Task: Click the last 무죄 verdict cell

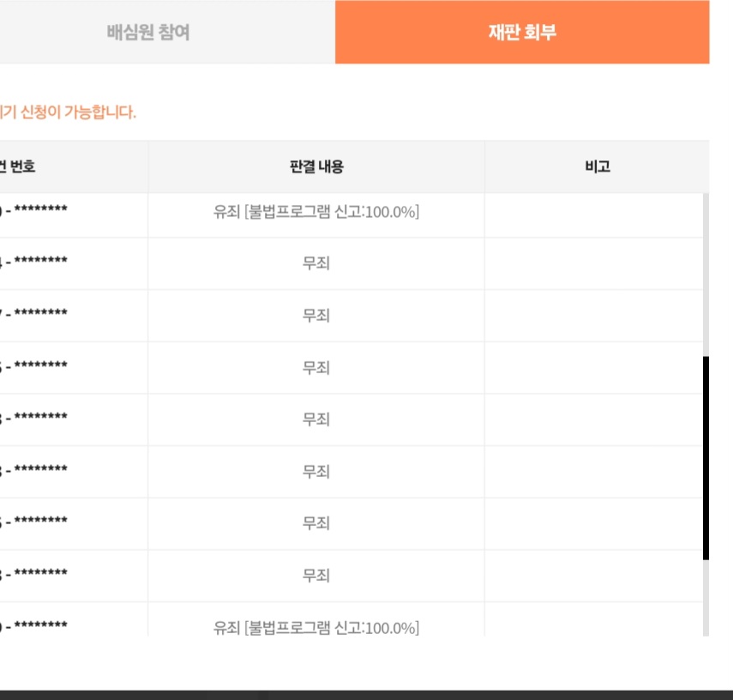Action: click(x=316, y=576)
